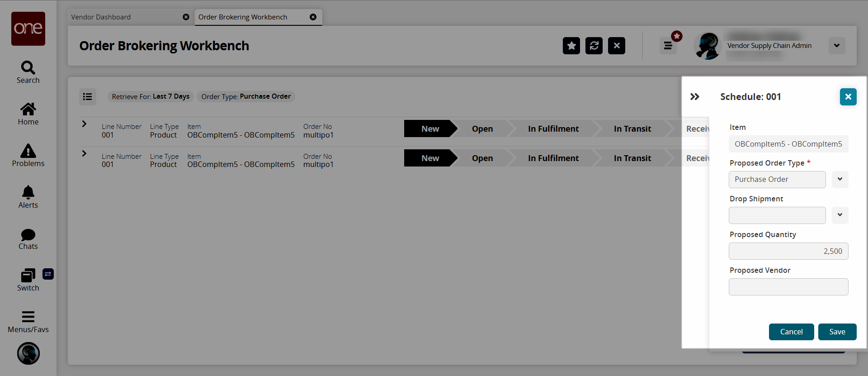Image resolution: width=868 pixels, height=376 pixels.
Task: Open Chats
Action: click(x=28, y=239)
